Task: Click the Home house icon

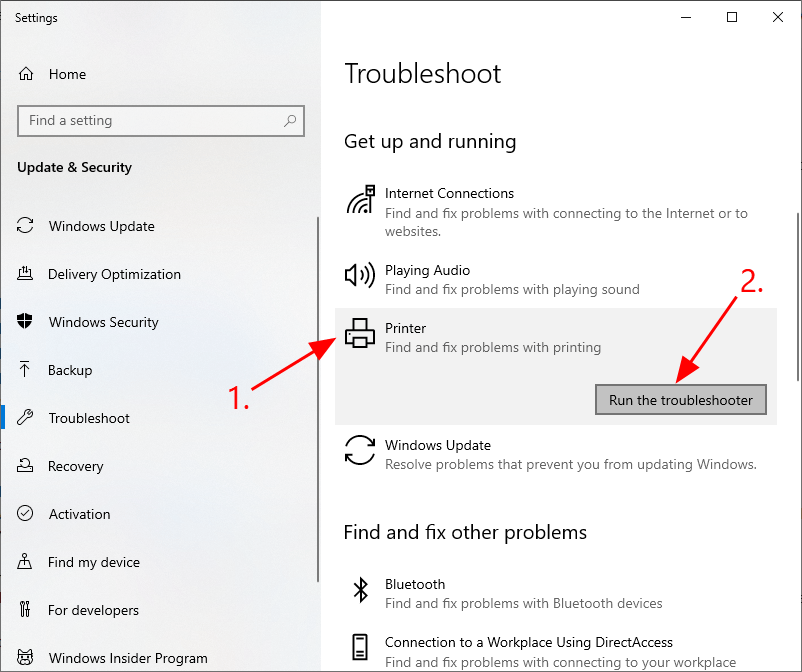Action: (24, 74)
